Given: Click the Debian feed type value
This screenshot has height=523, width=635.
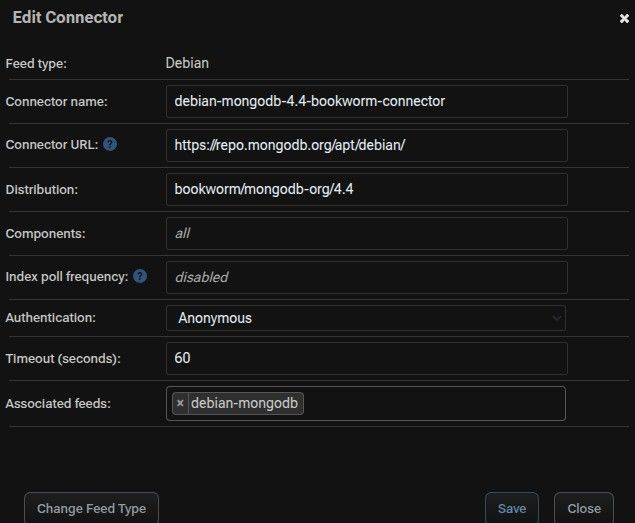Looking at the screenshot, I should (187, 63).
